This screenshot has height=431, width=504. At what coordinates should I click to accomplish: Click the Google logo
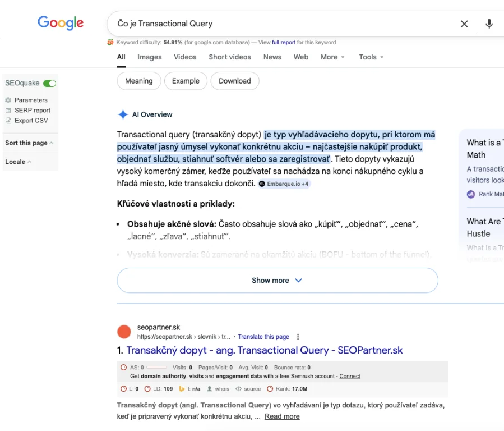pos(61,23)
